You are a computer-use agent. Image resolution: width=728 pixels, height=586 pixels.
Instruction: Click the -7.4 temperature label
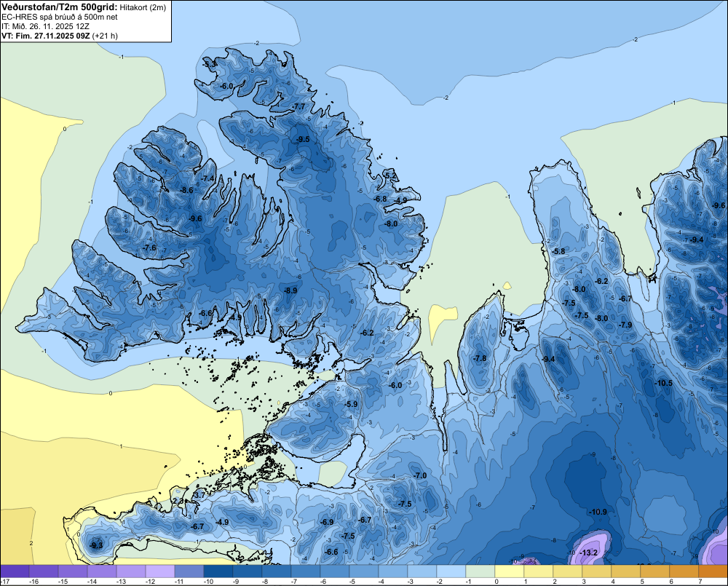207,178
